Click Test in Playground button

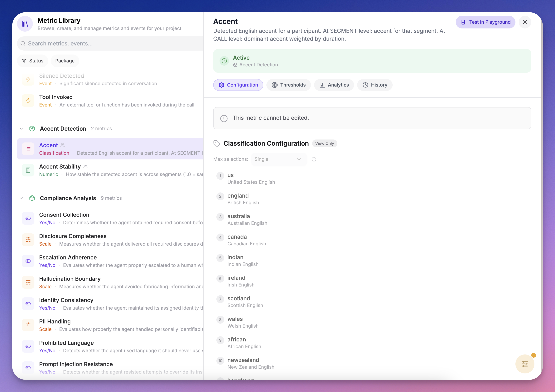[485, 22]
